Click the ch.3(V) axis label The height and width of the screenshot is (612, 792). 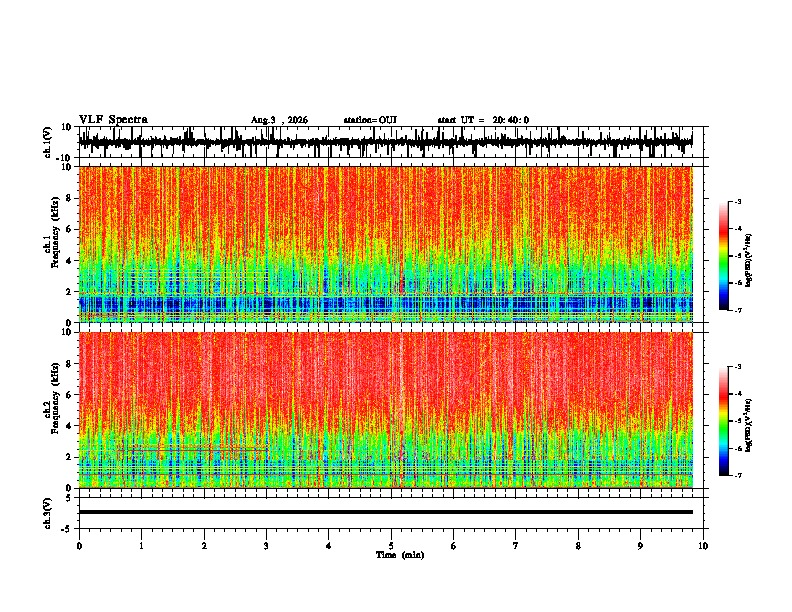48,513
